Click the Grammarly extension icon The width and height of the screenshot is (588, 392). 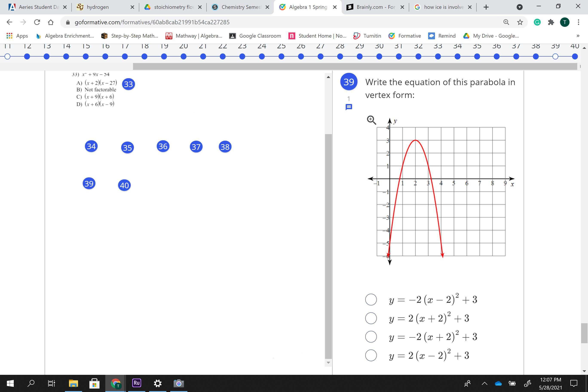point(537,22)
